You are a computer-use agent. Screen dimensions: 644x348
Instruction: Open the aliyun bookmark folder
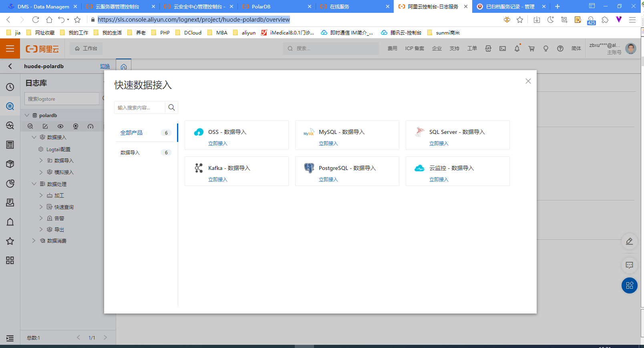click(244, 32)
